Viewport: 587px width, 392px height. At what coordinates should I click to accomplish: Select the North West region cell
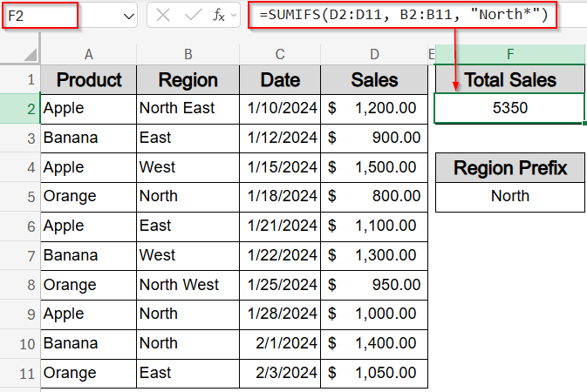coord(188,285)
